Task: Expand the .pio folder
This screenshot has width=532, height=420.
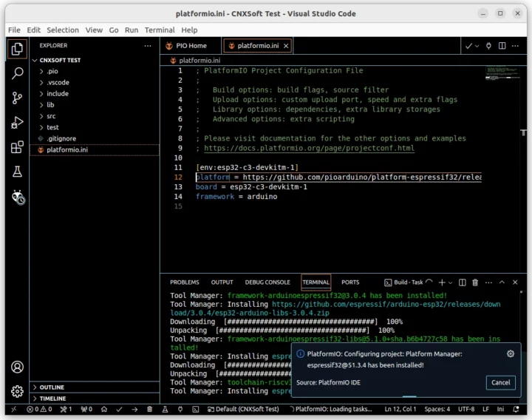Action: [x=52, y=72]
